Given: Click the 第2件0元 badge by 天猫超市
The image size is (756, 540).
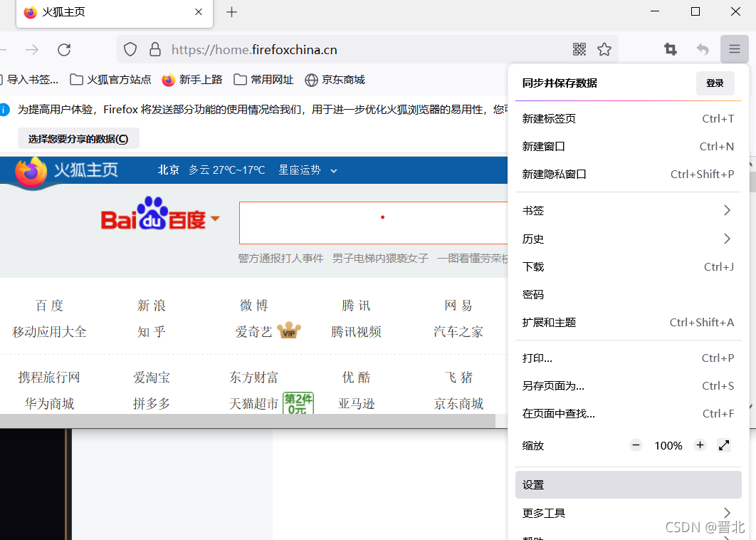Looking at the screenshot, I should point(298,403).
